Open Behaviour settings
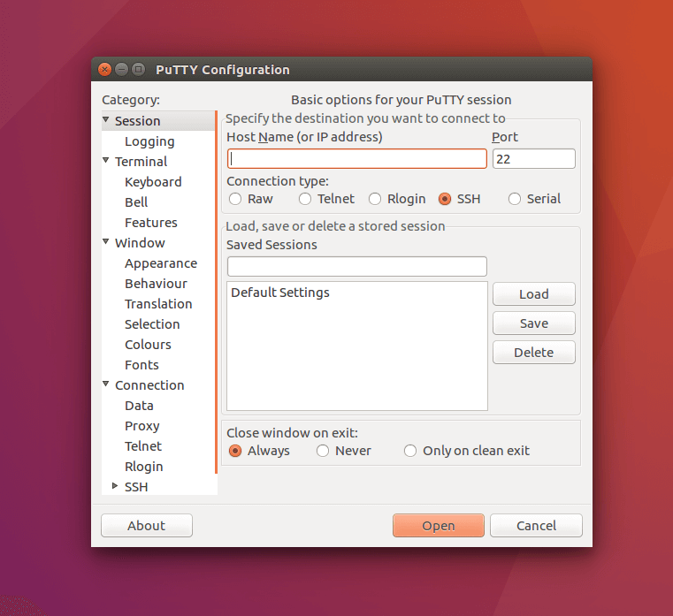This screenshot has width=673, height=616. pos(156,284)
